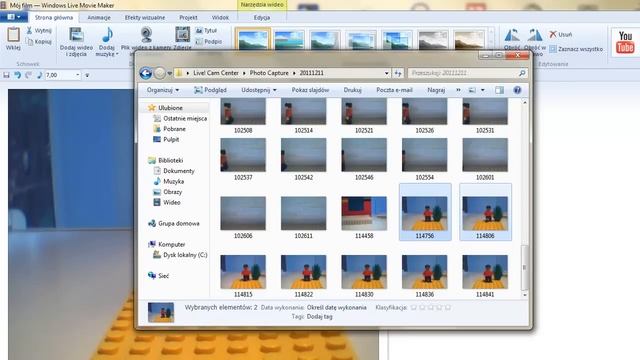Go forward in Explorer window
This screenshot has height=360, width=640.
(160, 73)
